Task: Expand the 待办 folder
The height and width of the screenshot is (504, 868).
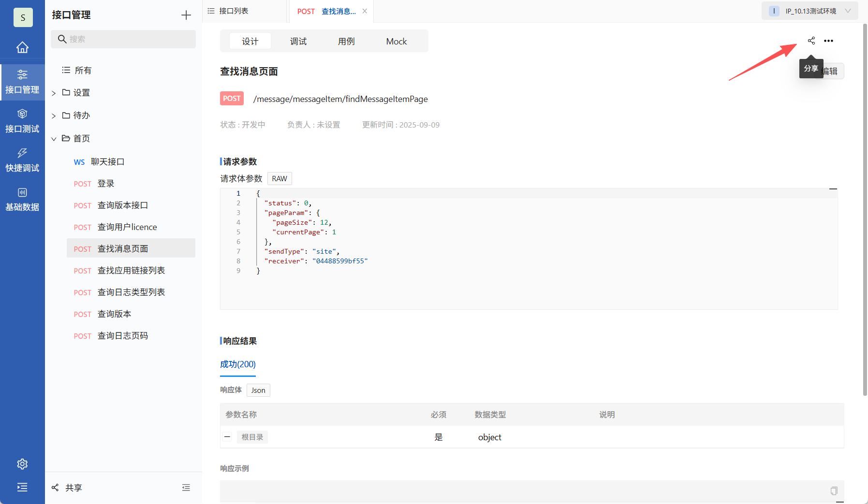Action: click(x=54, y=115)
